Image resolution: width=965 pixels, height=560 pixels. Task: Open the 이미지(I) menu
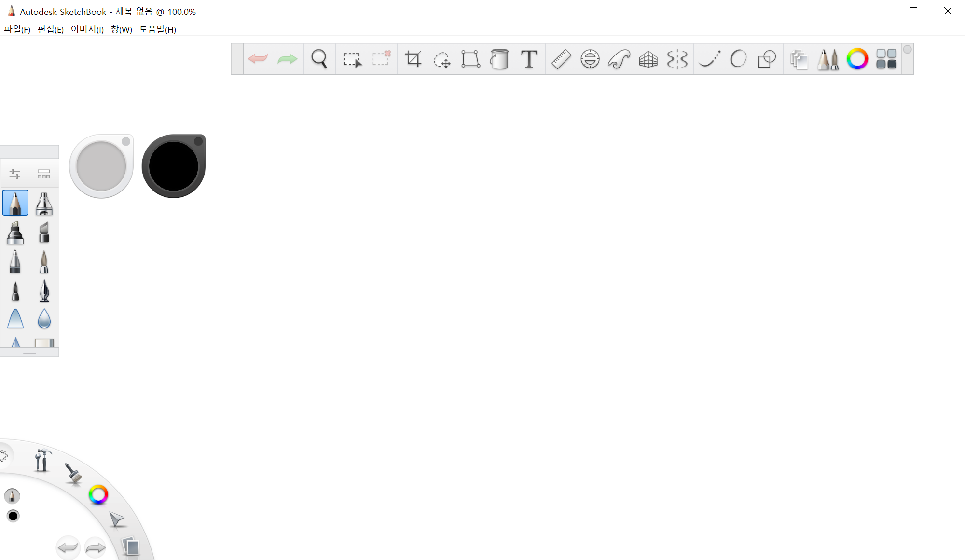[x=87, y=29]
